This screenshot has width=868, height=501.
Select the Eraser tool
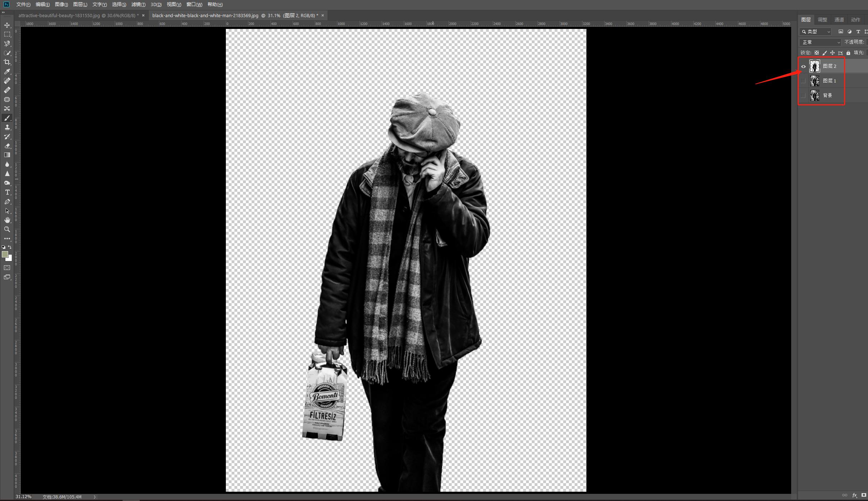coord(7,146)
